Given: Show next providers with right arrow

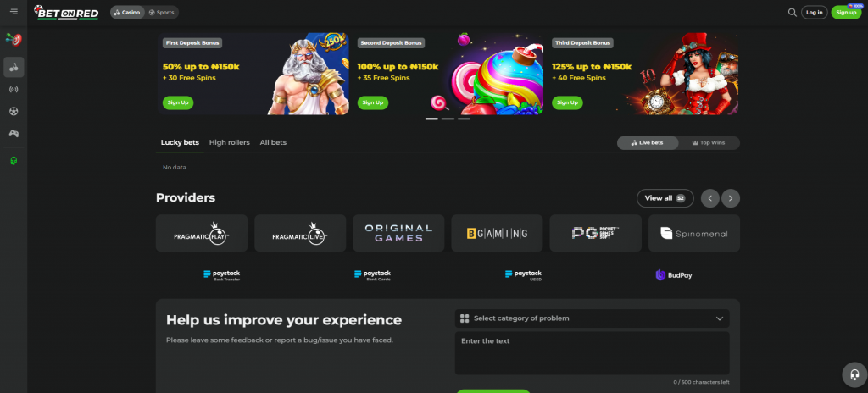Looking at the screenshot, I should [731, 198].
